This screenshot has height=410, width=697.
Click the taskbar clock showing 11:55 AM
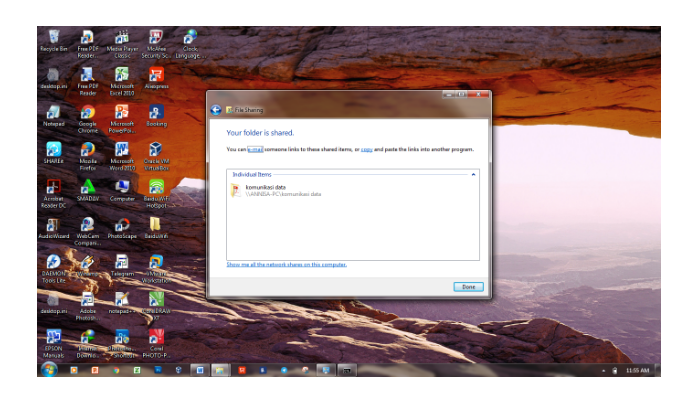(637, 370)
